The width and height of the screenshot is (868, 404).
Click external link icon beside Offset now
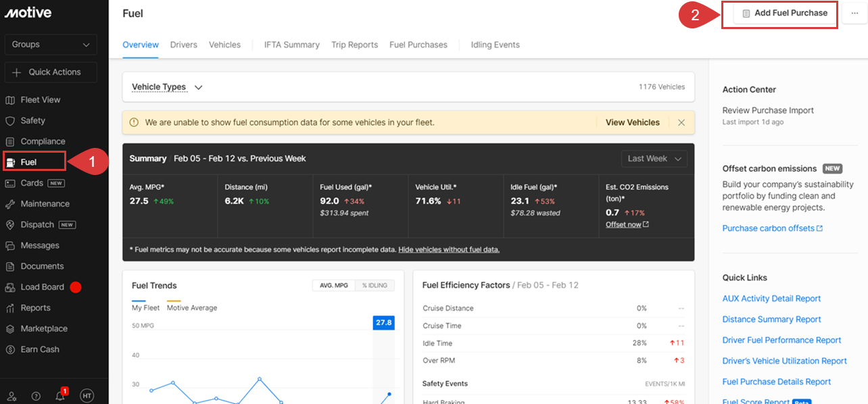tap(646, 224)
